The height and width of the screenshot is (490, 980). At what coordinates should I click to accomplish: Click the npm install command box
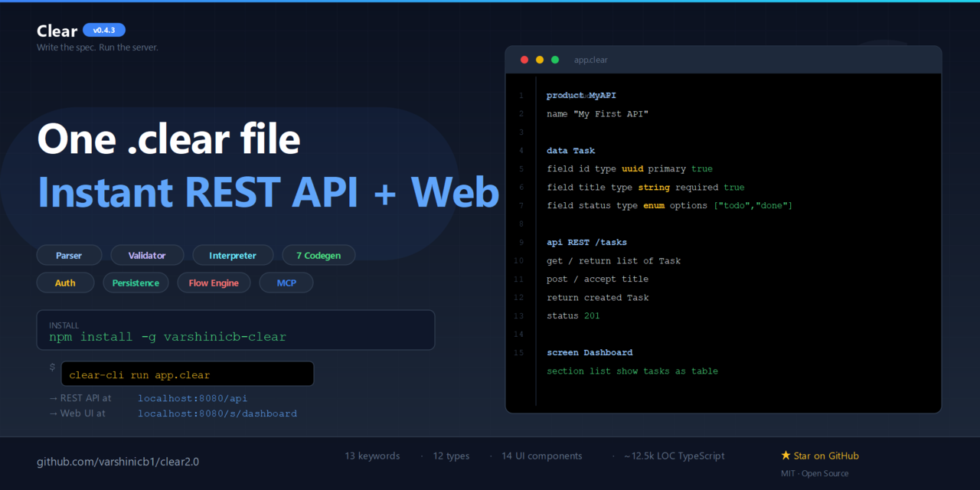click(x=236, y=330)
